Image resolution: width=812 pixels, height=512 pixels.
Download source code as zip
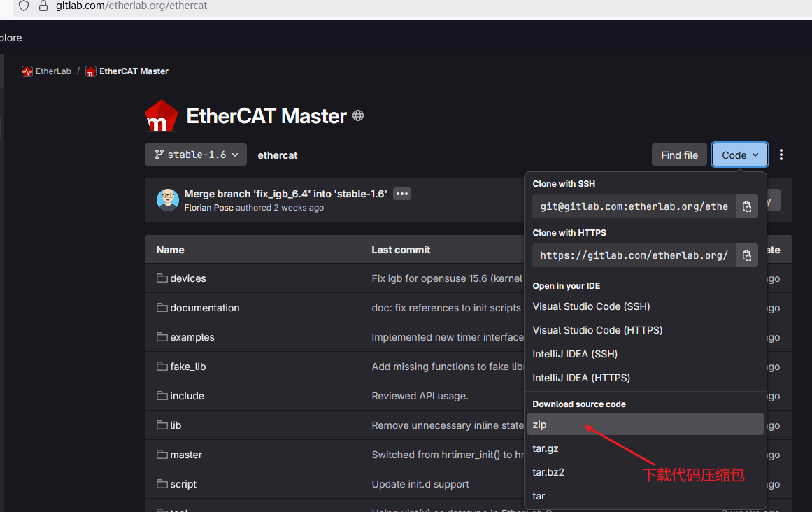(x=646, y=425)
